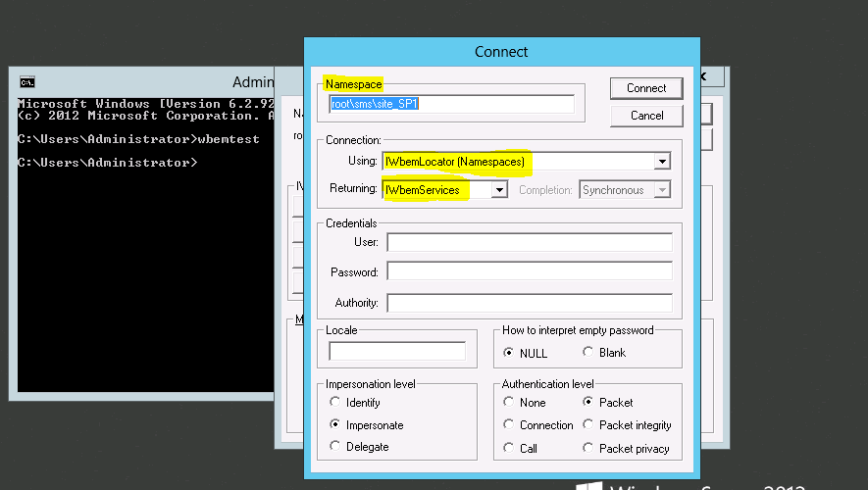Focus the Password input field
The width and height of the screenshot is (868, 490).
(530, 271)
